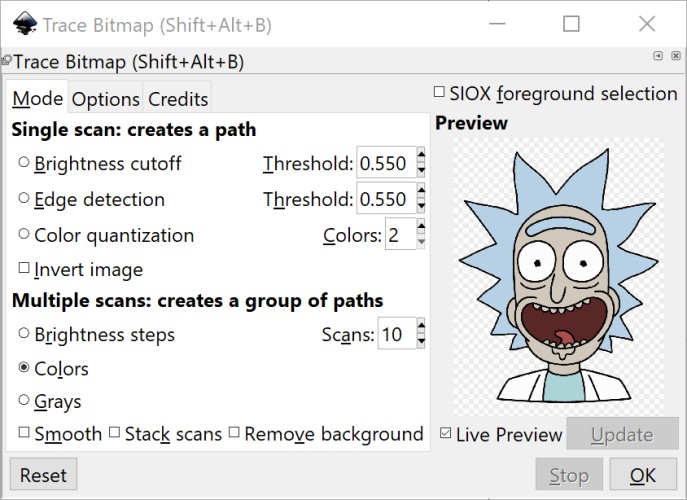687x500 pixels.
Task: Select Edge detection radio button
Action: coord(24,198)
